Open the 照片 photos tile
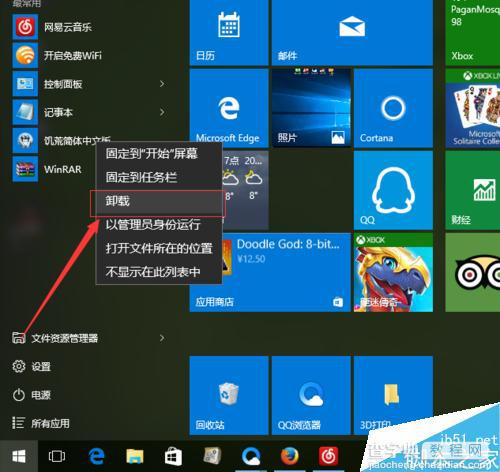Image resolution: width=500 pixels, height=472 pixels. tap(311, 108)
